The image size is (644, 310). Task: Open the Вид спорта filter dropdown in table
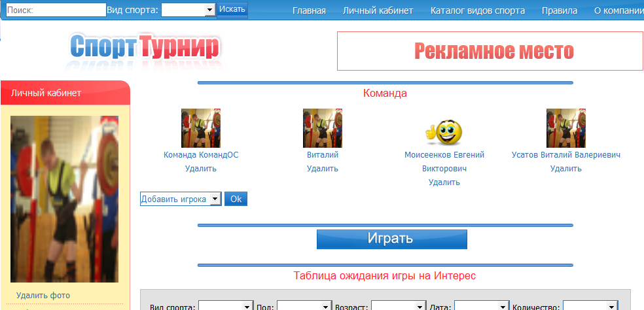tap(226, 307)
